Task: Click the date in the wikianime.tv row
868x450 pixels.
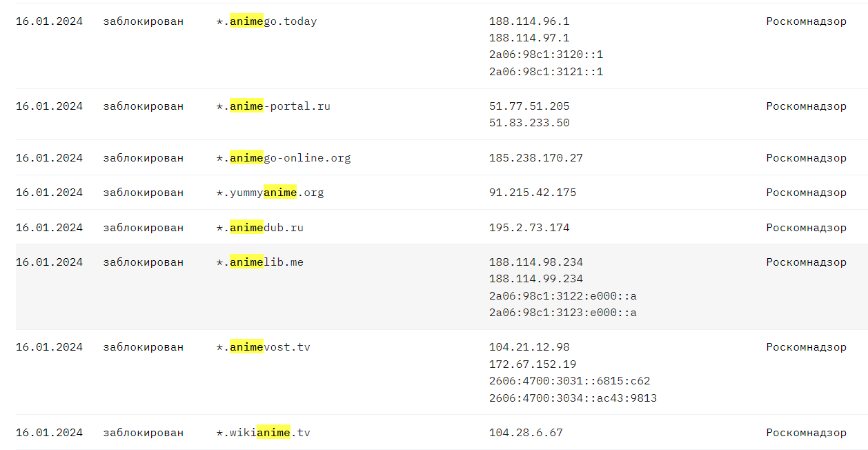Action: pos(49,433)
